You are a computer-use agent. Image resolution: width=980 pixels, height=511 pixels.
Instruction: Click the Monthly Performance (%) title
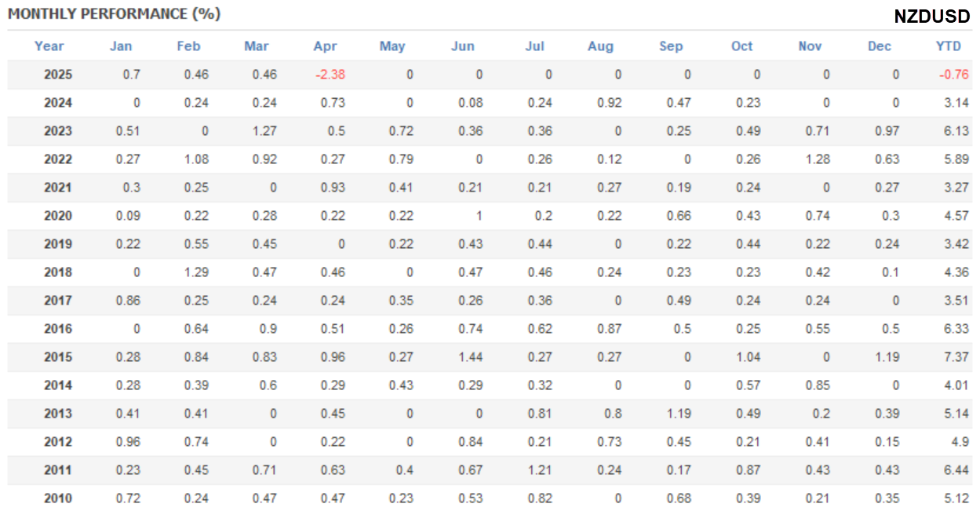115,14
